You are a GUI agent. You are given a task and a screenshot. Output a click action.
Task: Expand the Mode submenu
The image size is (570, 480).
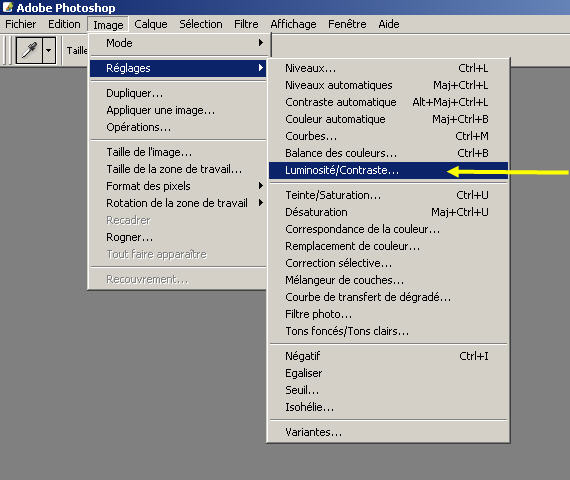[x=178, y=43]
